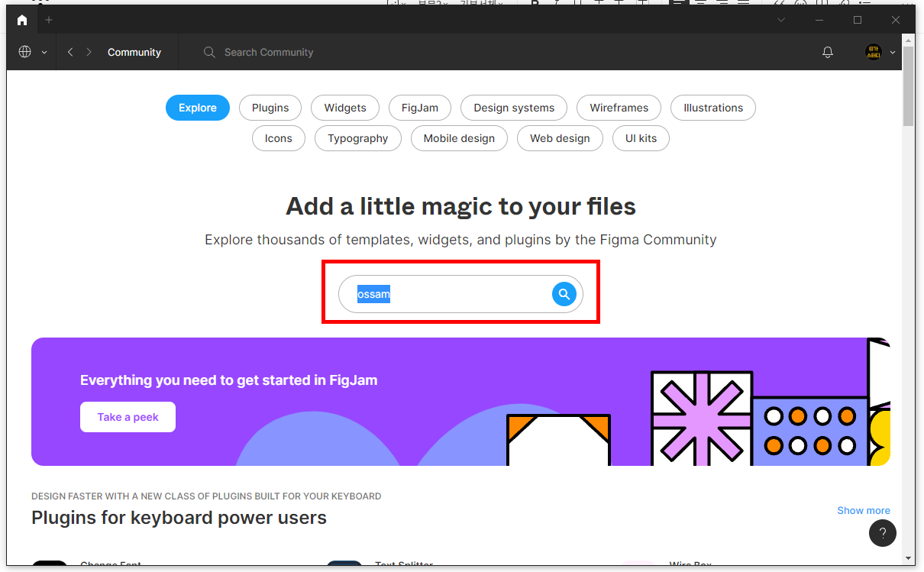Click Everything you need to get started text
Image resolution: width=924 pixels, height=572 pixels.
228,380
